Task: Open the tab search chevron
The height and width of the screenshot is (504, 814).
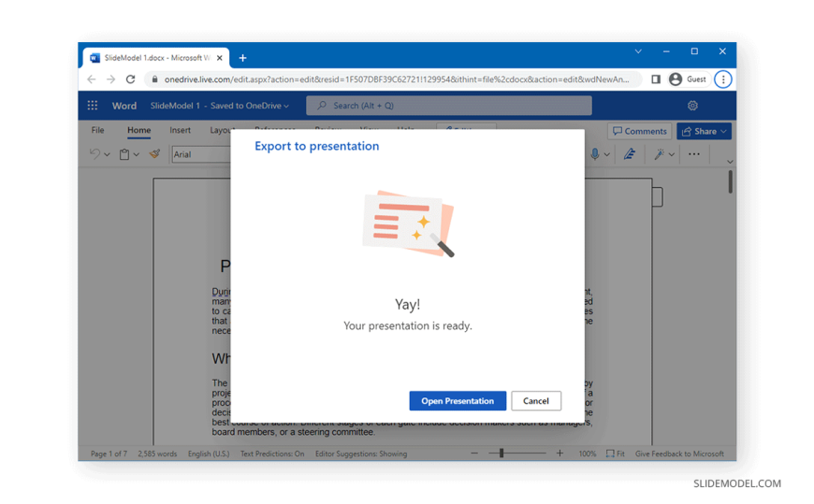Action: pos(638,51)
